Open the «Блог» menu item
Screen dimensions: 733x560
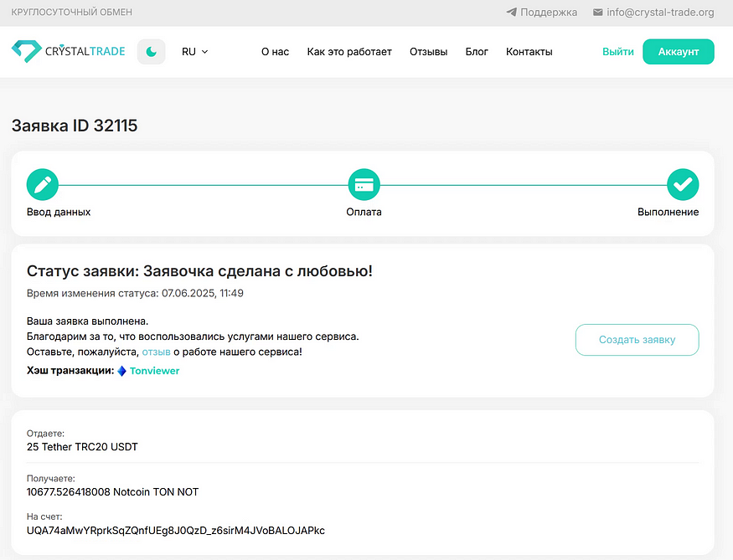(x=477, y=52)
